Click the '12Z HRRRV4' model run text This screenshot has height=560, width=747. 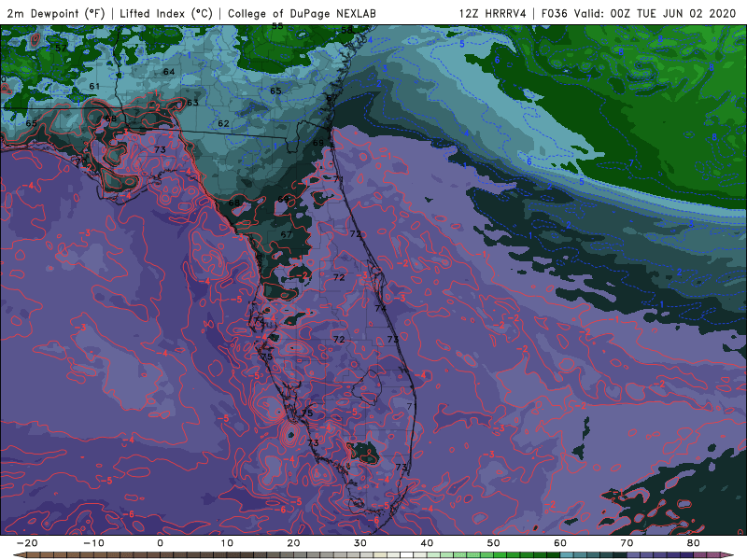(x=493, y=13)
